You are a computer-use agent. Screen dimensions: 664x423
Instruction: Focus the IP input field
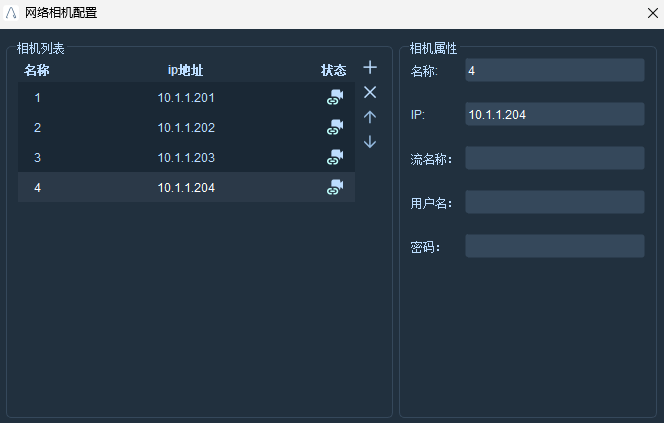point(555,114)
